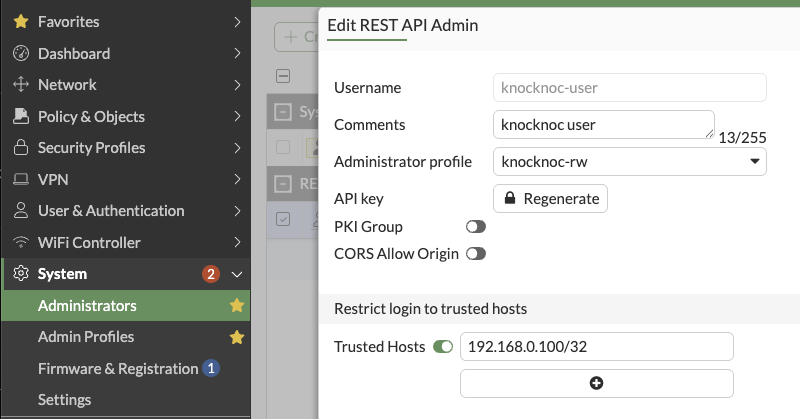This screenshot has height=419, width=800.
Task: Click the Favorites star icon in sidebar
Action: (x=20, y=21)
